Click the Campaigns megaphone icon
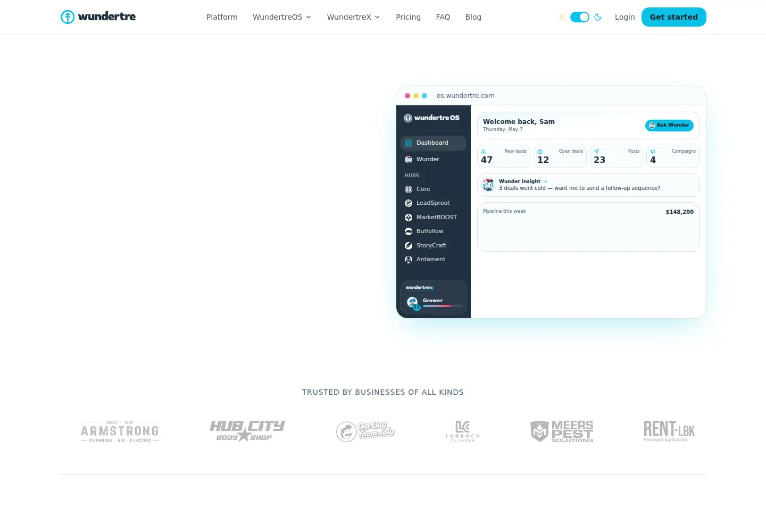The width and height of the screenshot is (766, 532). click(653, 152)
